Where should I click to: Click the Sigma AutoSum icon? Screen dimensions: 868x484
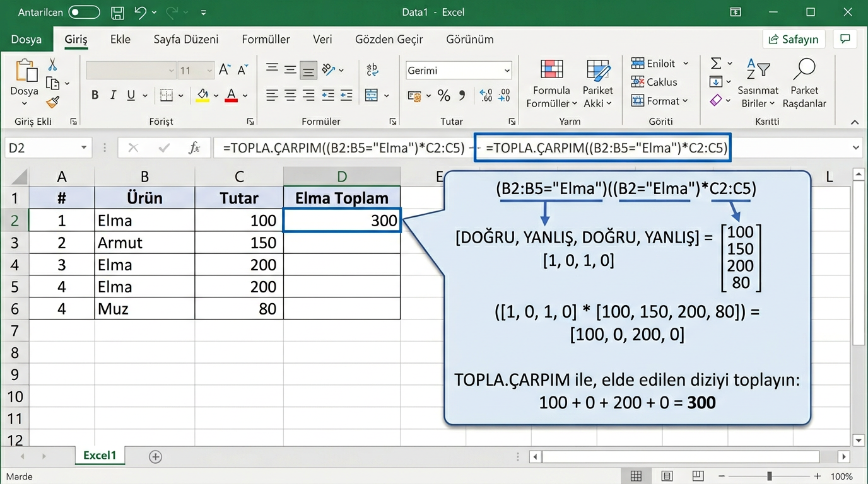(x=716, y=64)
